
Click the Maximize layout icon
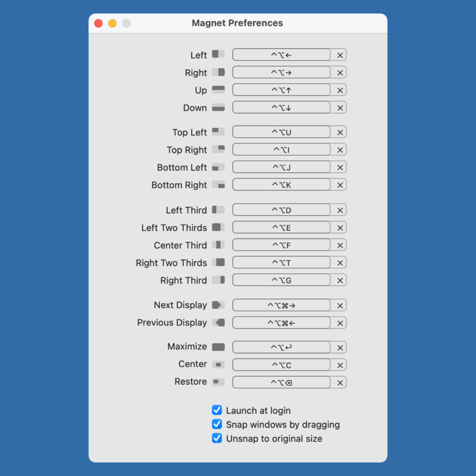coord(218,347)
